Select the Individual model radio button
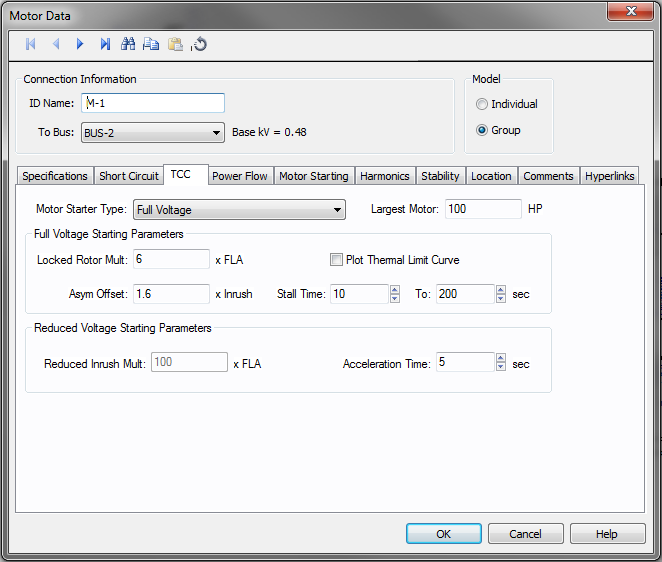The image size is (662, 562). [483, 104]
